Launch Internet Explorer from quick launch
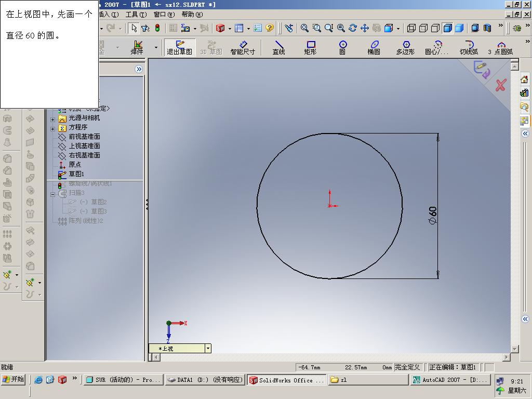 pos(38,380)
